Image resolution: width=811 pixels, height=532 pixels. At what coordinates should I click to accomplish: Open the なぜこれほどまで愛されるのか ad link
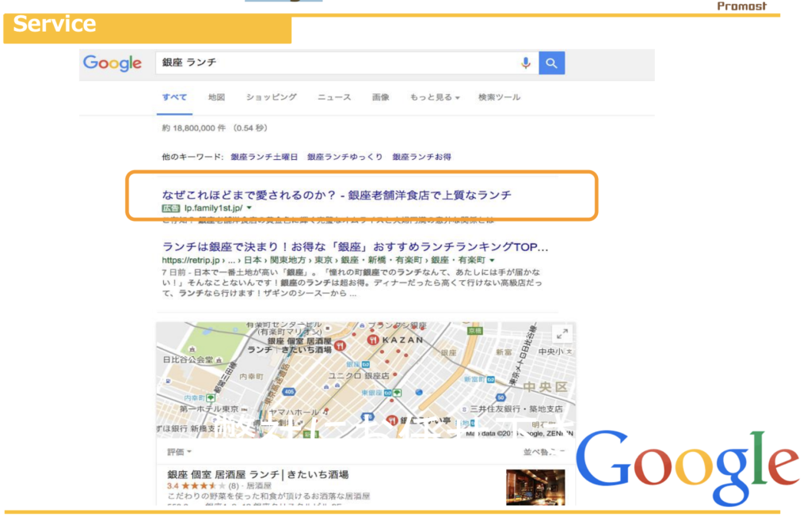pos(337,195)
